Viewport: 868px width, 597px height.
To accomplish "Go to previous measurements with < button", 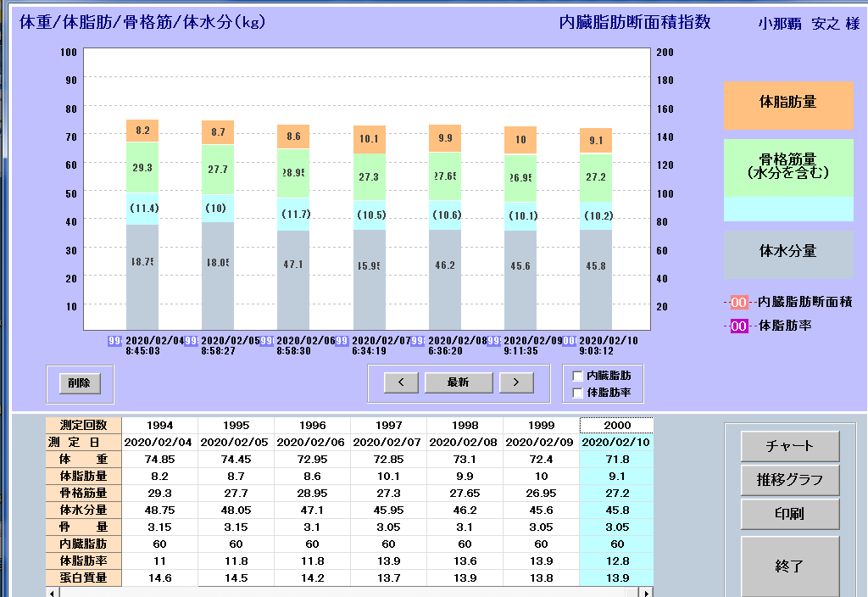I will pos(401,382).
